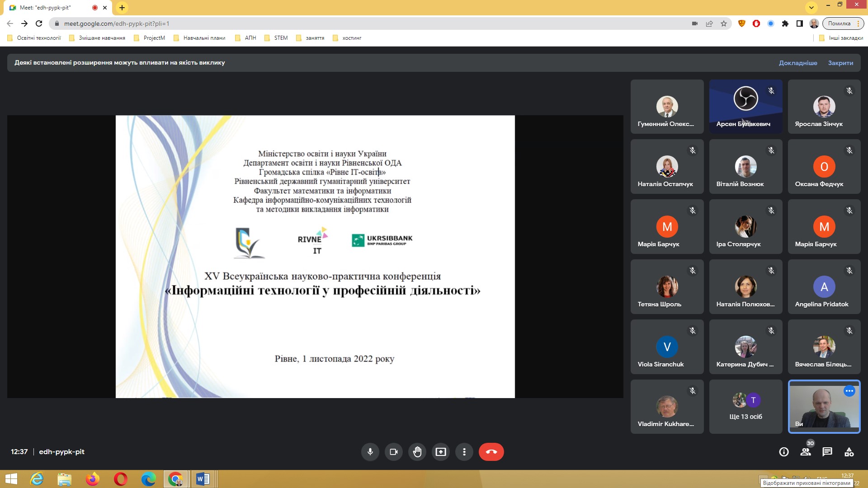868x488 pixels.
Task: Open Chrome menu three-dot icon
Action: click(858, 23)
